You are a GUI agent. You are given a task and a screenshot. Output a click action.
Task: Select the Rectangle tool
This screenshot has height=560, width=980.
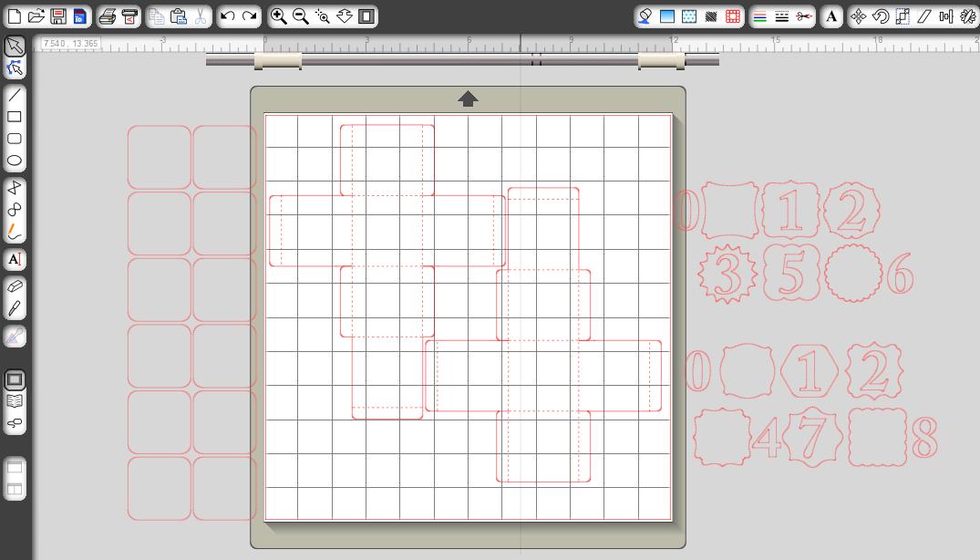pyautogui.click(x=15, y=117)
